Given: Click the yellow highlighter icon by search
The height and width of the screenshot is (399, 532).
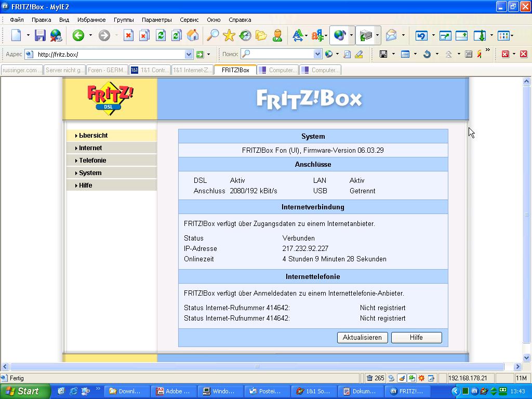Looking at the screenshot, I should (359, 54).
